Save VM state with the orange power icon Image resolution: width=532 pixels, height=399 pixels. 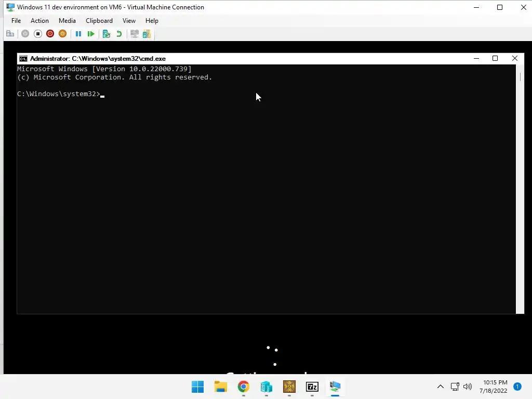62,34
